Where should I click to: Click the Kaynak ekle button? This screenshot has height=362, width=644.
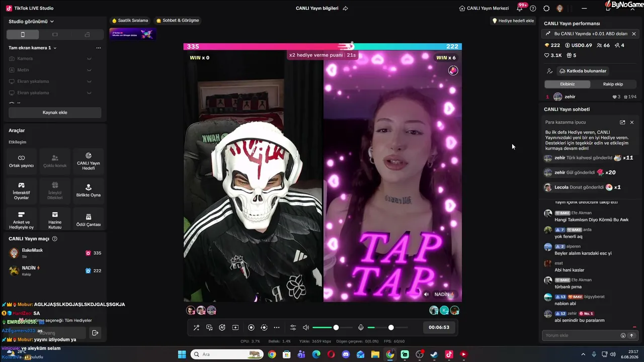click(x=55, y=113)
